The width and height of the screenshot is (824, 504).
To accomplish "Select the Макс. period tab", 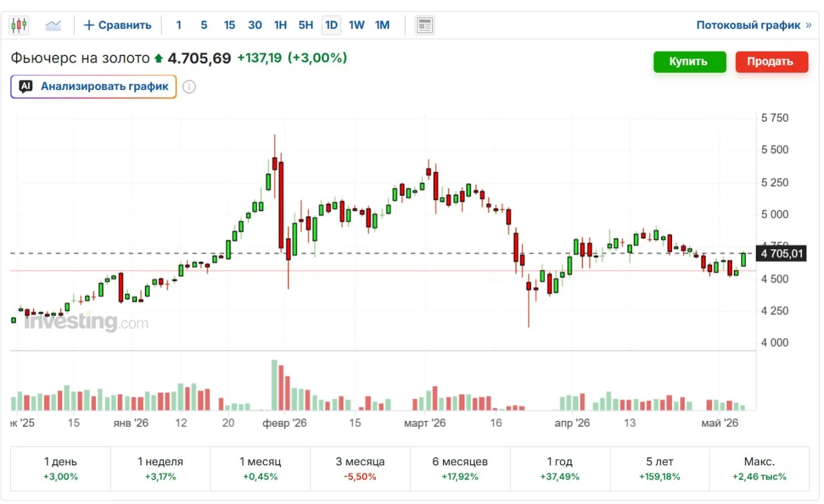I will coord(759,469).
